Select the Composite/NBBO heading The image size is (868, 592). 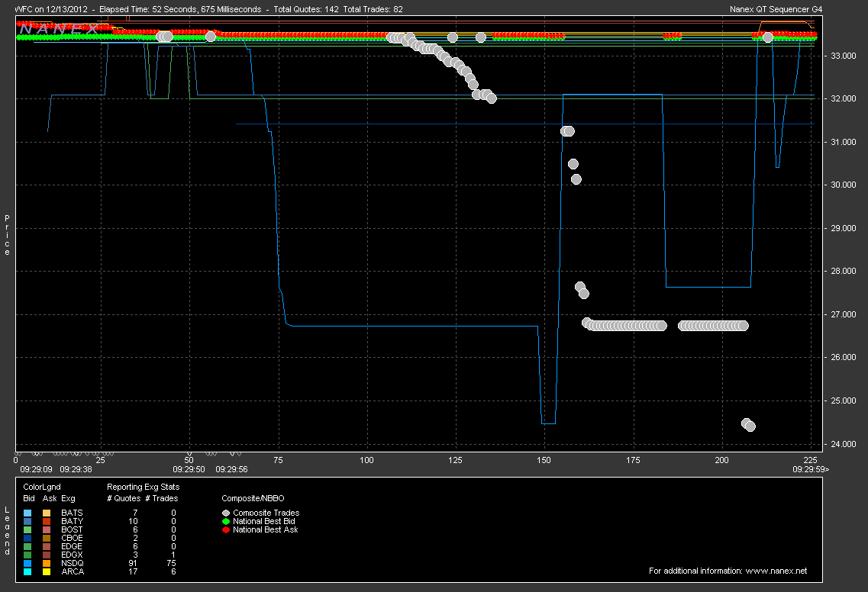[x=253, y=498]
